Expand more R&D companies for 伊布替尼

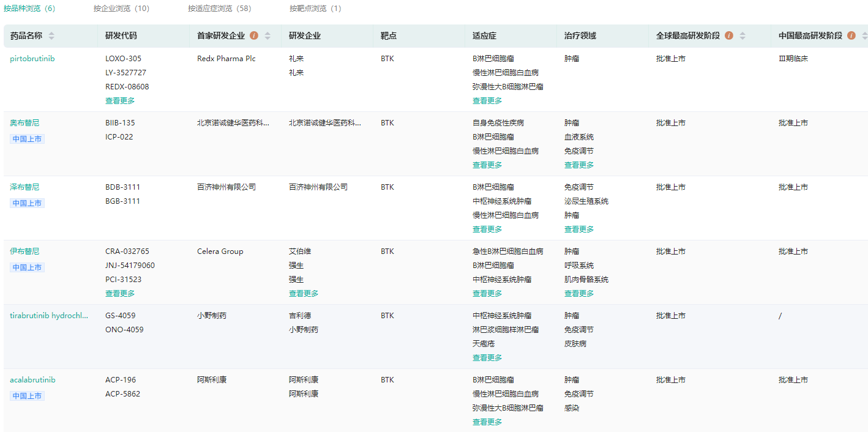tap(304, 294)
